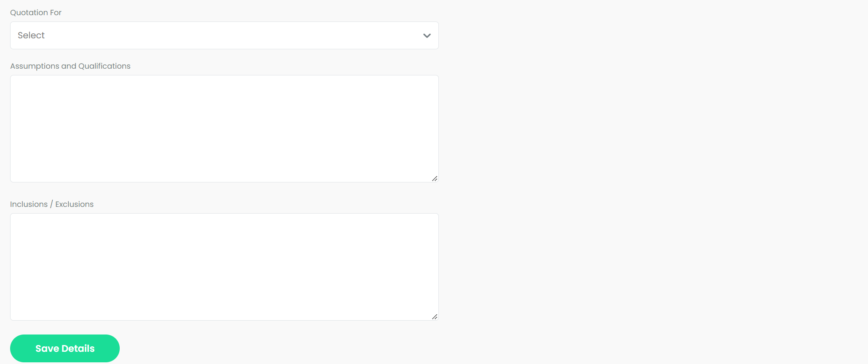
Task: Expand the dropdown showing "Select" placeholder
Action: 224,35
